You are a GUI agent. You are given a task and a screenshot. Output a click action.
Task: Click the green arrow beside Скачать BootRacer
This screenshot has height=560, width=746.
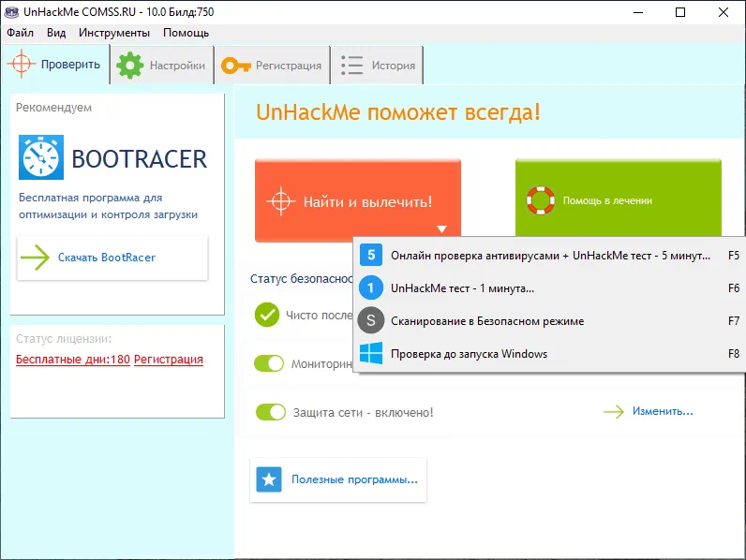(x=36, y=258)
